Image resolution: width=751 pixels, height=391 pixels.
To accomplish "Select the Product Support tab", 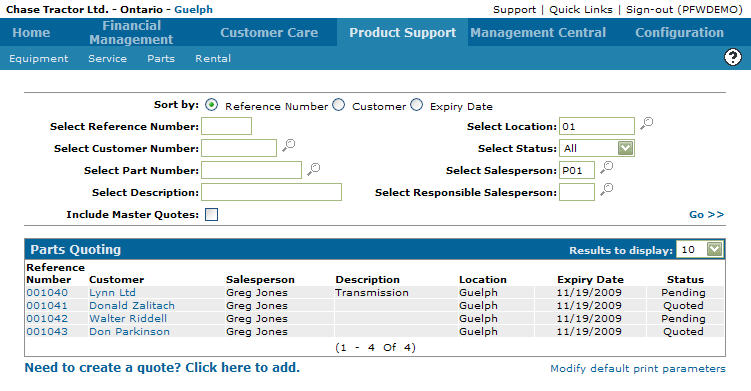I will point(402,33).
